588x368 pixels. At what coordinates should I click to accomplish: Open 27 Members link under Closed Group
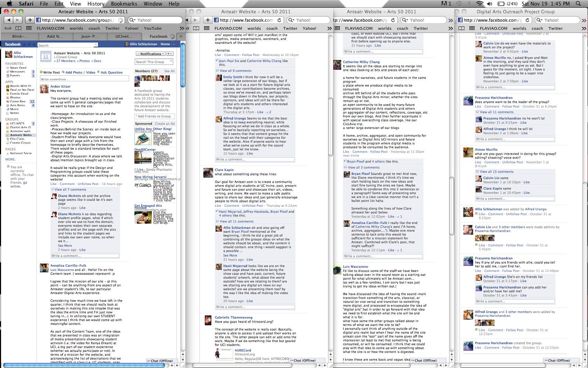(66, 61)
